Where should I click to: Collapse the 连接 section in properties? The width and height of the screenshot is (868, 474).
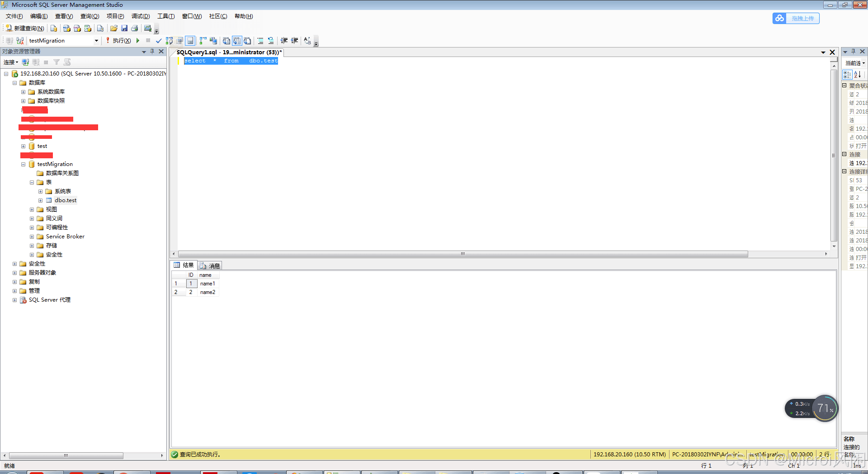pos(844,154)
